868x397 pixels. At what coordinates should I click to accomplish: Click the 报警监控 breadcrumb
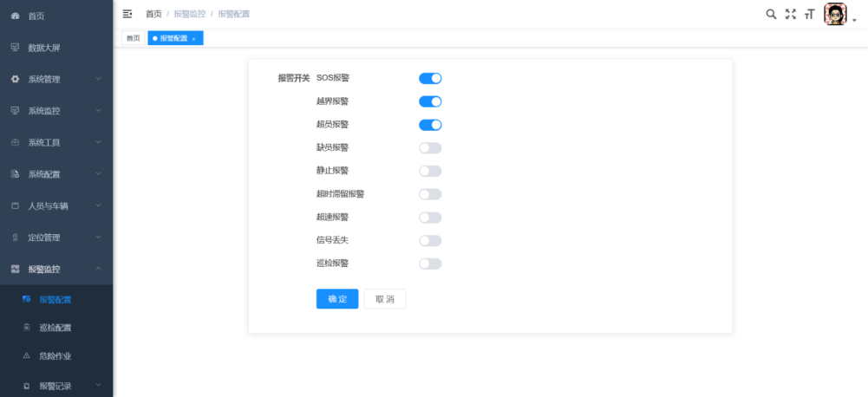pyautogui.click(x=189, y=14)
